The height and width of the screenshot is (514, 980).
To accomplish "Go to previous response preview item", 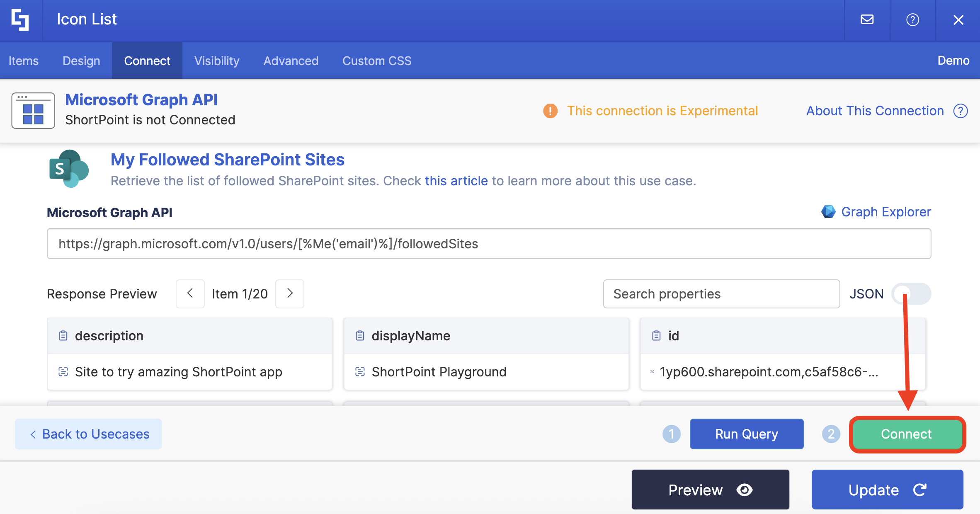I will click(x=190, y=293).
